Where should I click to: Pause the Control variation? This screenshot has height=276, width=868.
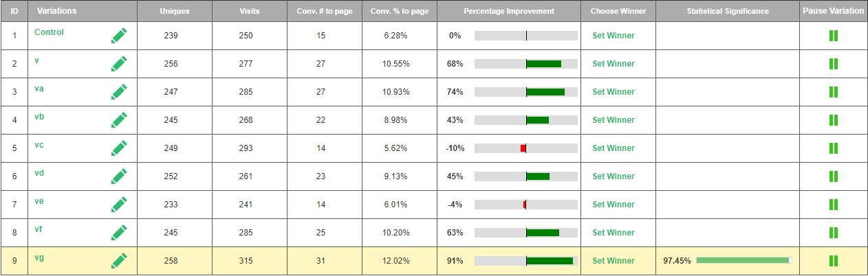[x=833, y=36]
